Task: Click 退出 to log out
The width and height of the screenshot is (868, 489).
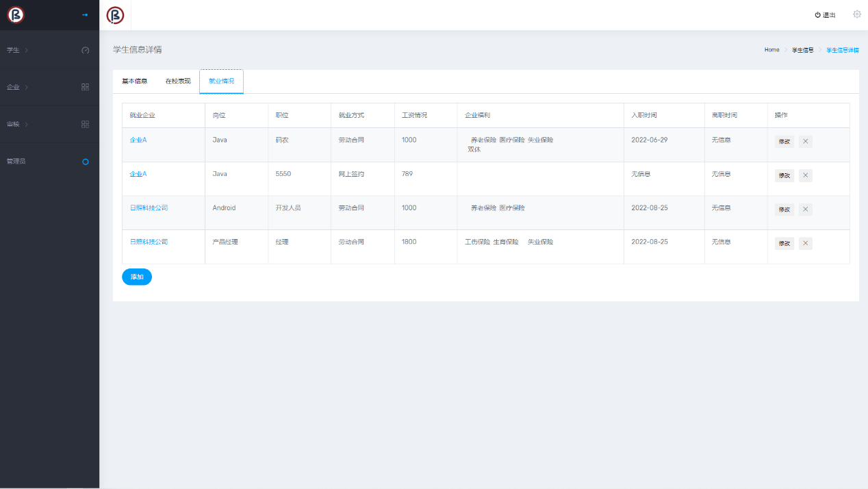Action: coord(825,15)
